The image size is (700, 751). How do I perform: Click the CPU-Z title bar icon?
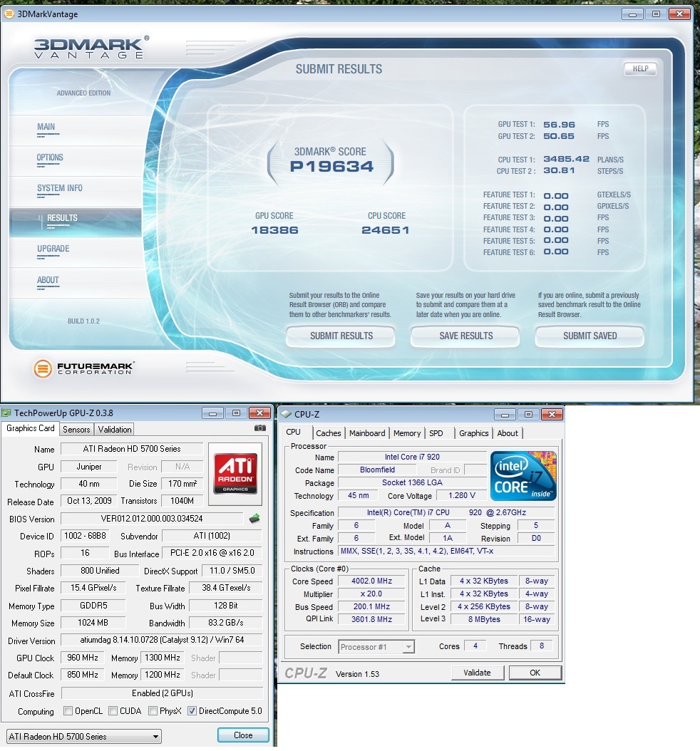coord(286,414)
